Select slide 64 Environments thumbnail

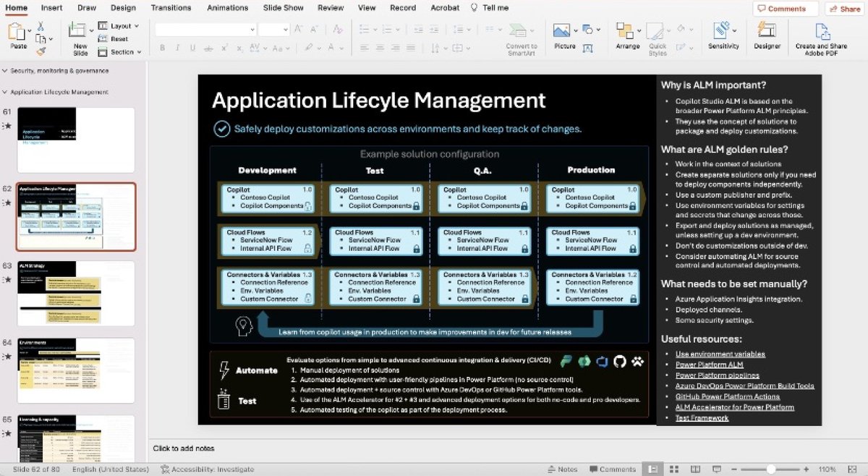pos(76,370)
